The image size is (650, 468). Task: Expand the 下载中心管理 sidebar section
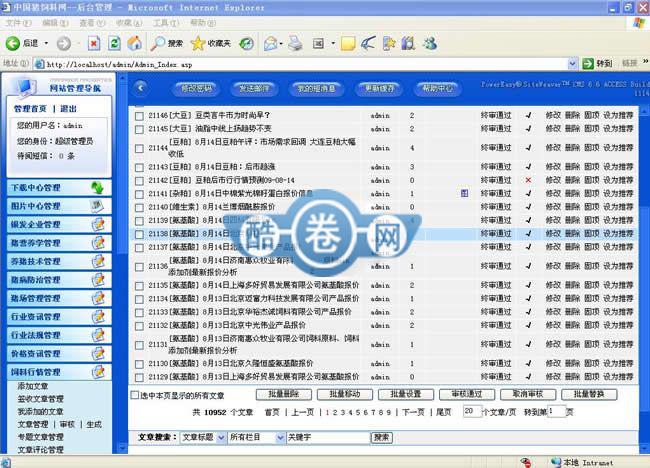click(x=59, y=188)
